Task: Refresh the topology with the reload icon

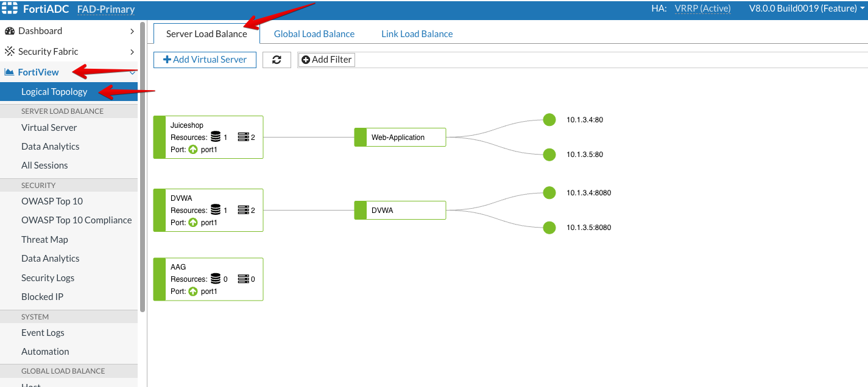Action: tap(277, 60)
